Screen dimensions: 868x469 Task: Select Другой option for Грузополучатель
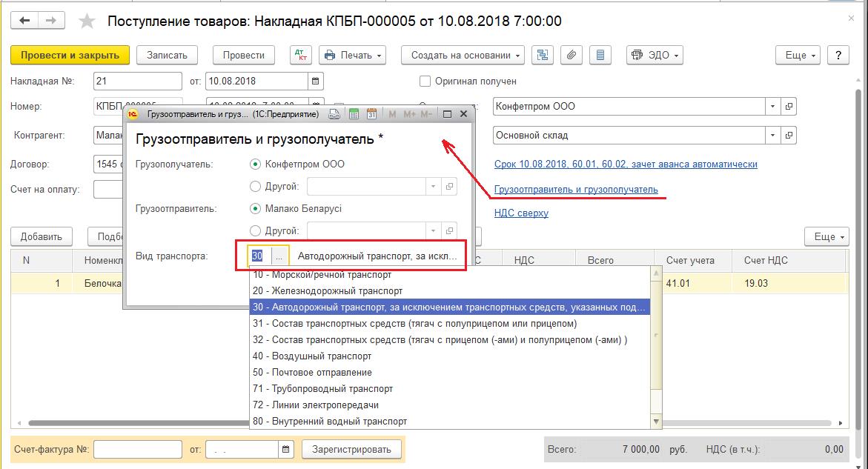click(x=255, y=187)
